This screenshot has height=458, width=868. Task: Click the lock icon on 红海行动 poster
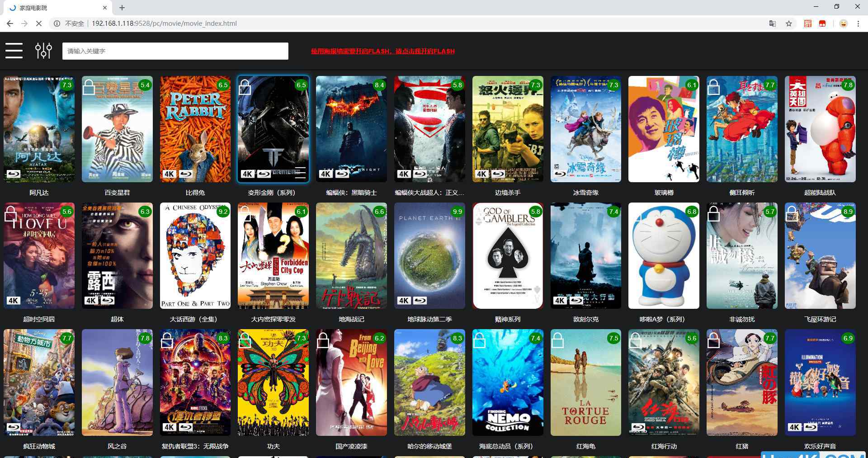click(635, 340)
